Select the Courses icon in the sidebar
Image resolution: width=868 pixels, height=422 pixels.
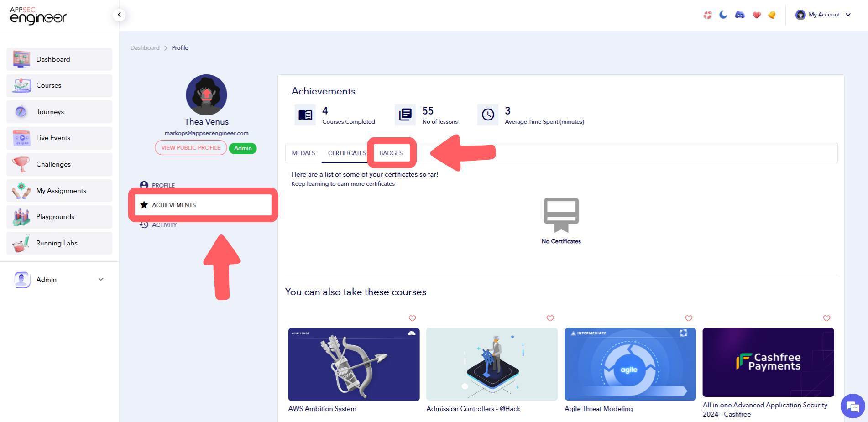[x=21, y=85]
